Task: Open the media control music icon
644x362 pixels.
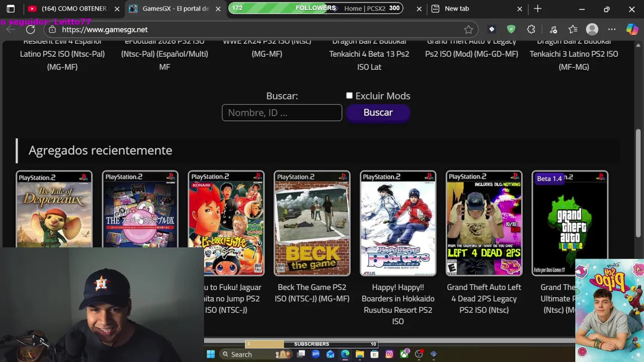Action: point(553,30)
